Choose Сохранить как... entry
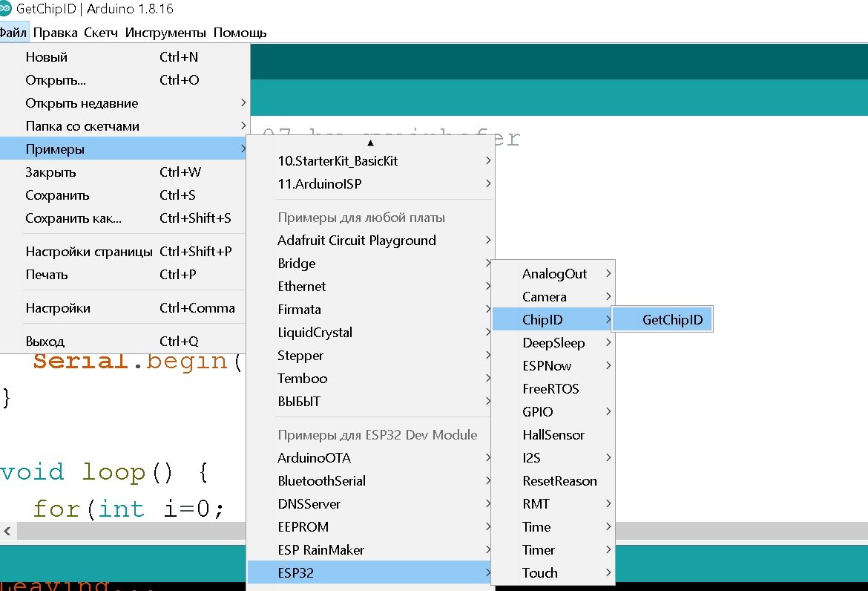The width and height of the screenshot is (868, 591). tap(123, 218)
